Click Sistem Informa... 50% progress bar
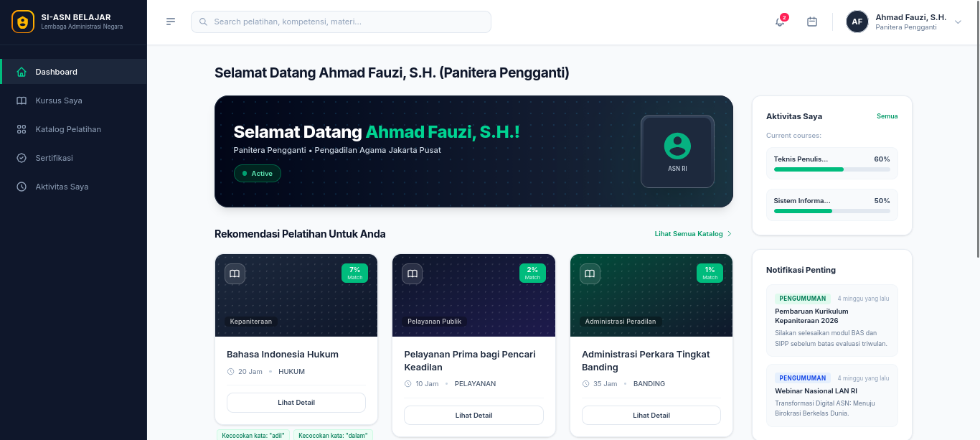Viewport: 980px width, 440px height. pos(832,211)
